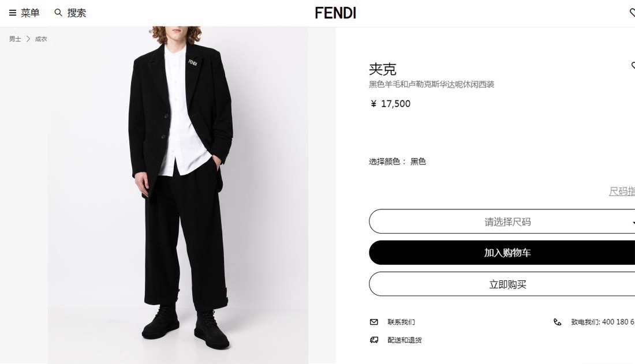This screenshot has height=364, width=635.
Task: Open the 尺码指南 size guide link
Action: 622,191
